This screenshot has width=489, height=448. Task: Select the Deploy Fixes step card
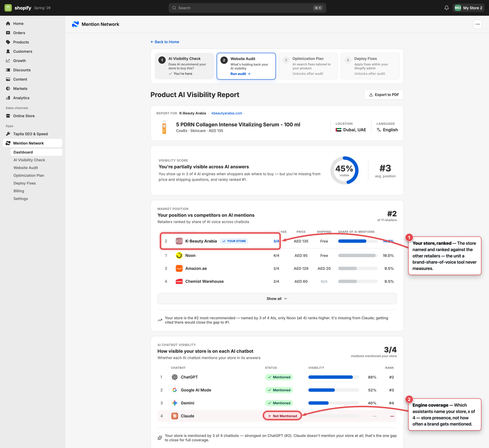370,66
